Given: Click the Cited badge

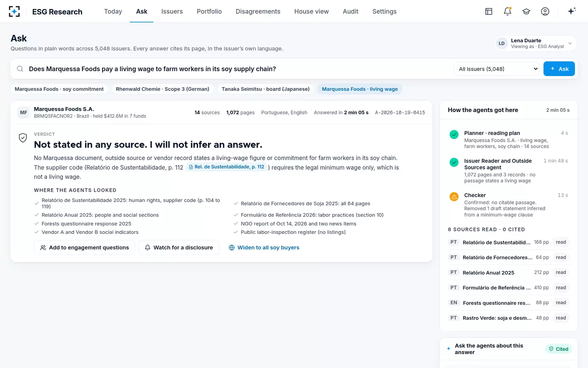Looking at the screenshot, I should click(559, 349).
